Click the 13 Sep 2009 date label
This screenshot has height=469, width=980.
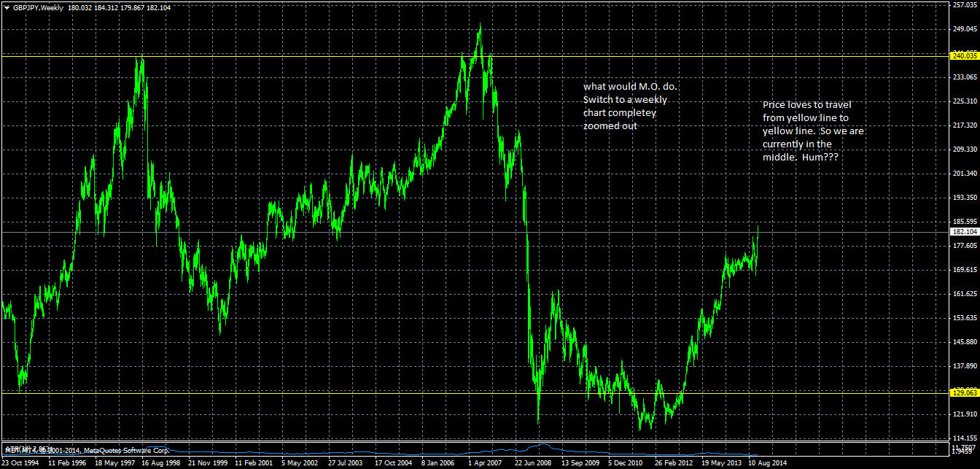pyautogui.click(x=581, y=462)
